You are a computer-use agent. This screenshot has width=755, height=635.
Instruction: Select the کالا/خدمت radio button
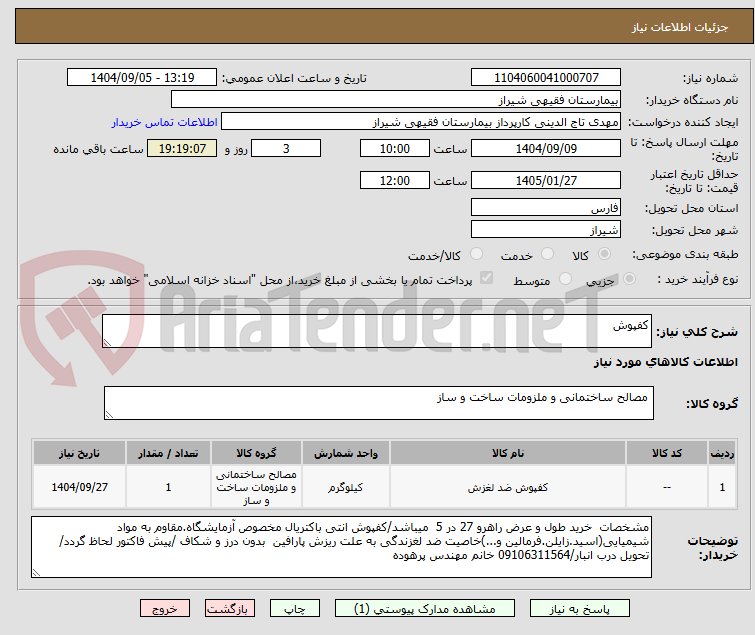pyautogui.click(x=476, y=254)
